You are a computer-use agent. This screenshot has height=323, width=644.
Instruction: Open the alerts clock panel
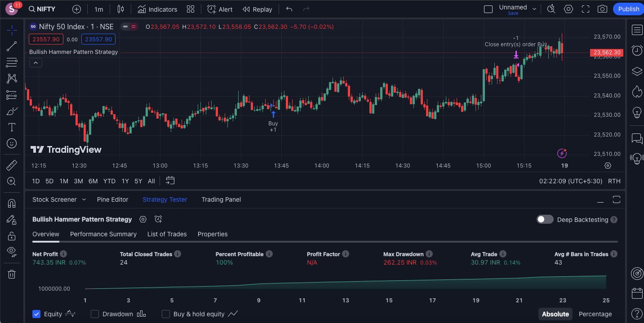[x=637, y=50]
